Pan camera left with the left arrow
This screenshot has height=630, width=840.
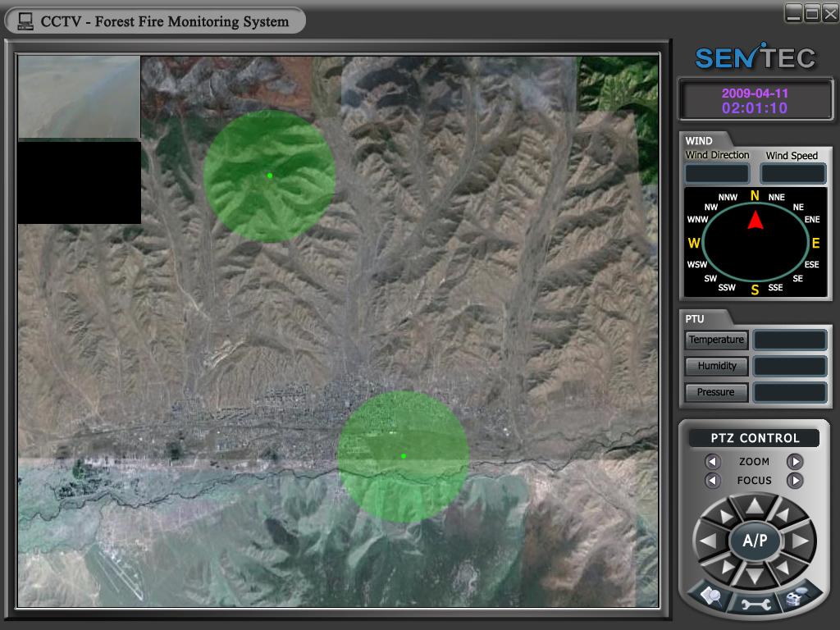coord(707,541)
